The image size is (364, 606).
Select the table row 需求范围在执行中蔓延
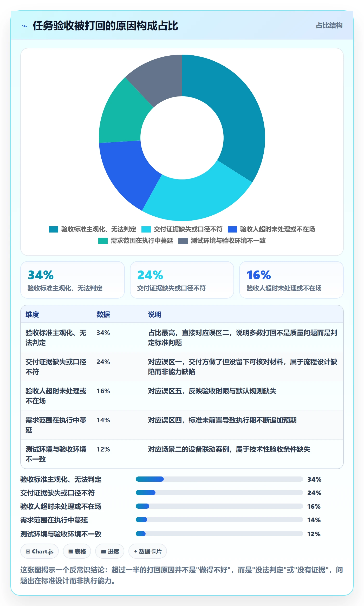tap(182, 425)
